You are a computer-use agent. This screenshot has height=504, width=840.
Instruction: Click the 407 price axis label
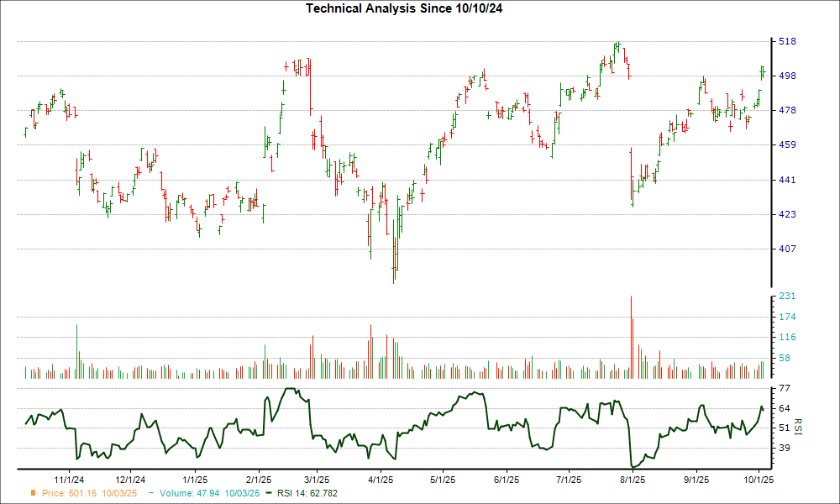coord(787,249)
